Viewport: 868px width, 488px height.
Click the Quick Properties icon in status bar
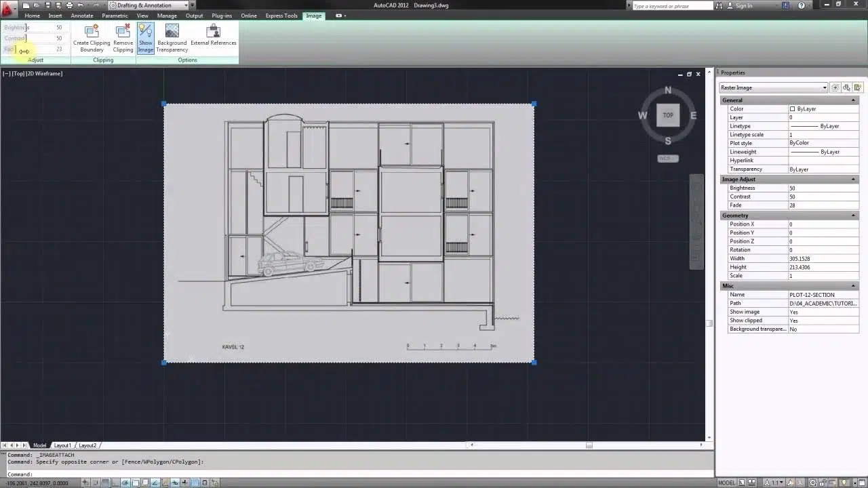click(x=205, y=483)
